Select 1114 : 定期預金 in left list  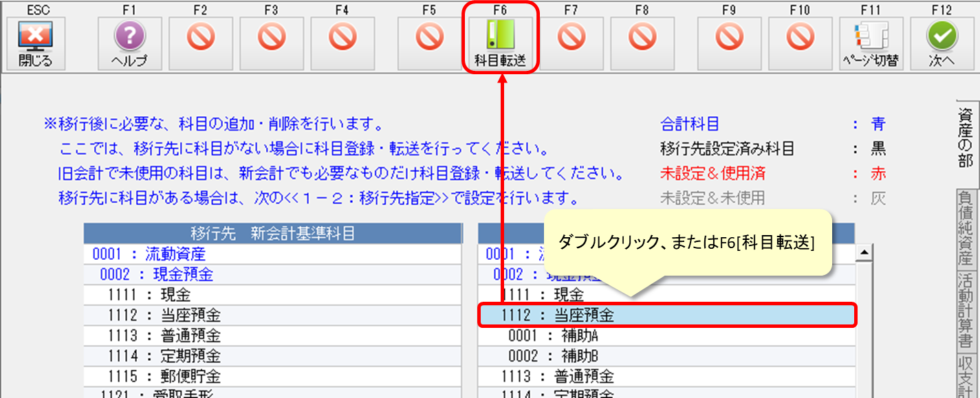point(272,356)
